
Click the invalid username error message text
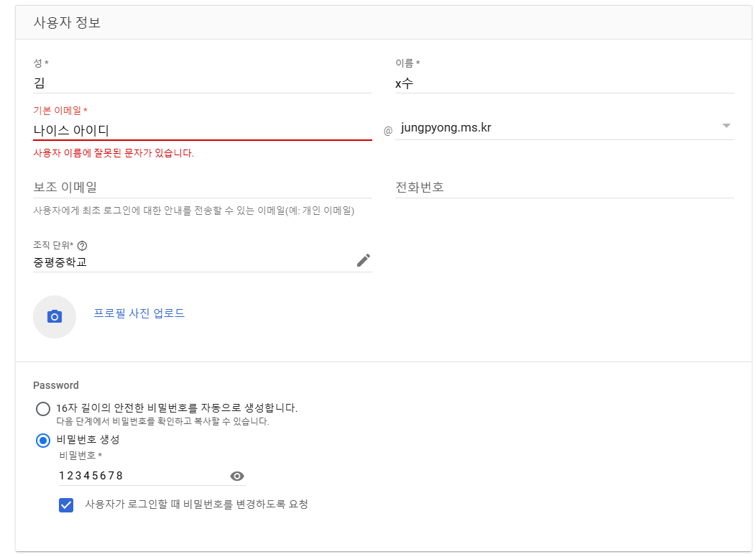tap(114, 153)
